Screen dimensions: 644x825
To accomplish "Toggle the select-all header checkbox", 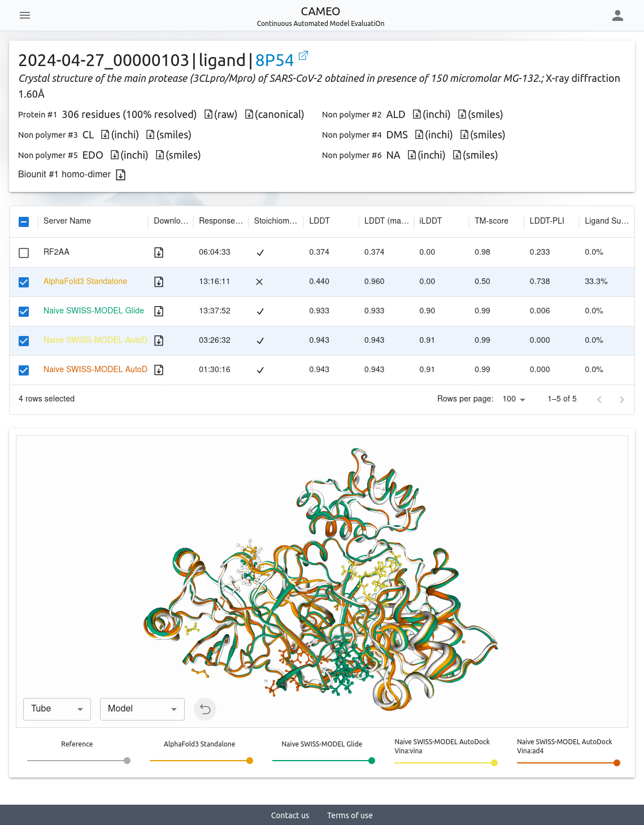I will click(24, 221).
